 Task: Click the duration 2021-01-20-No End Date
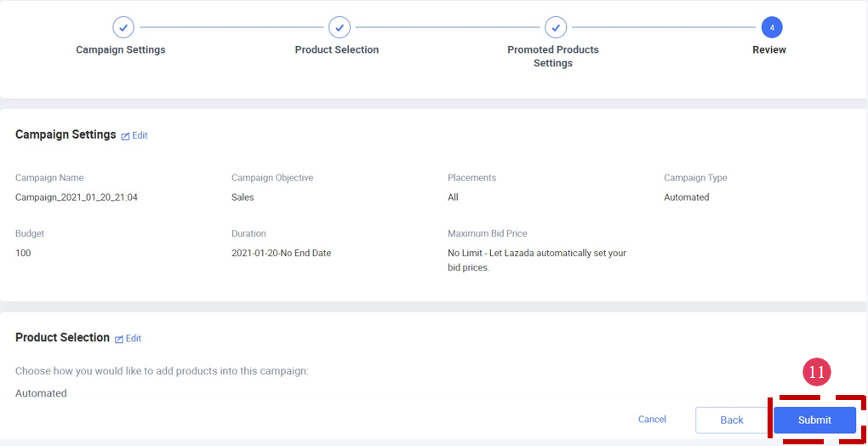point(281,254)
